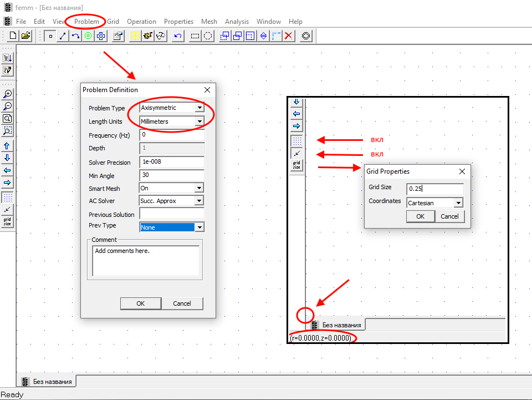Click the Zoom Out magnifier icon
The image size is (532, 400).
[x=7, y=107]
